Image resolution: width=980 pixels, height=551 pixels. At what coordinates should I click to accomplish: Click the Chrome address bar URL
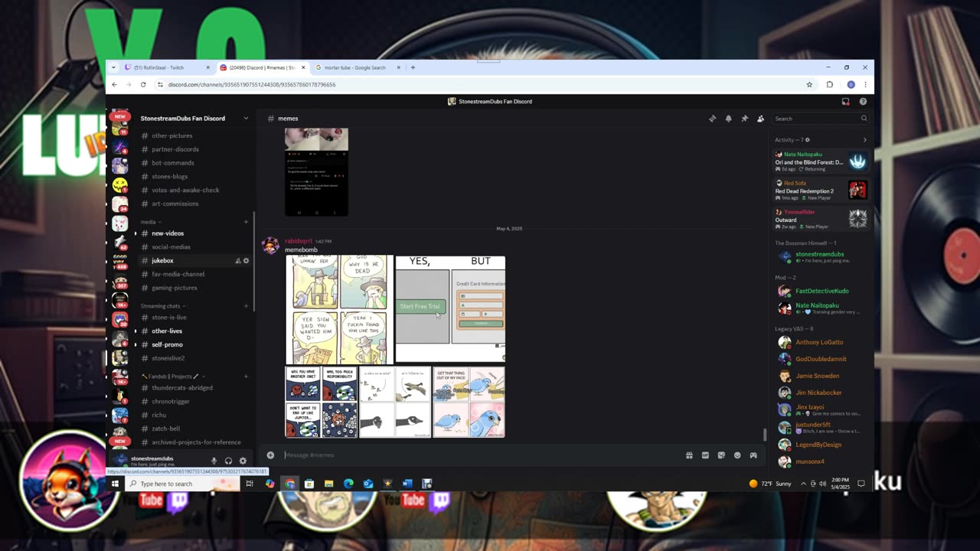[252, 85]
